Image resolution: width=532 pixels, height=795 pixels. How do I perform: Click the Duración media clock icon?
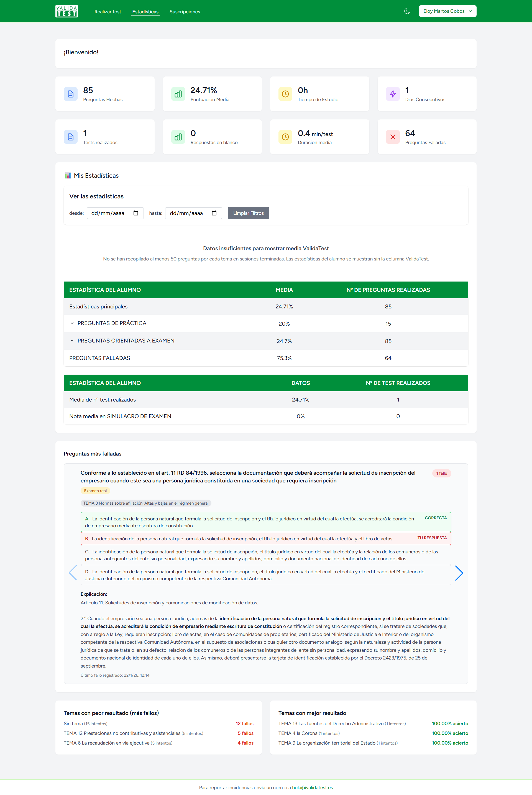pyautogui.click(x=285, y=137)
